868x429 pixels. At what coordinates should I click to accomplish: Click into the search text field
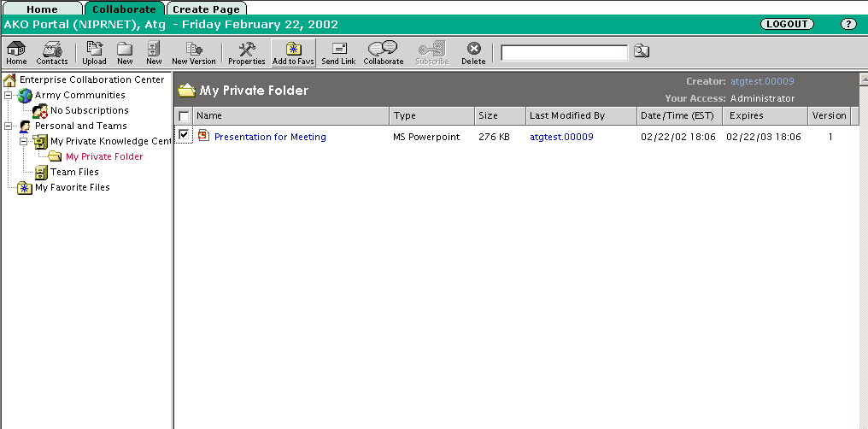[x=564, y=53]
